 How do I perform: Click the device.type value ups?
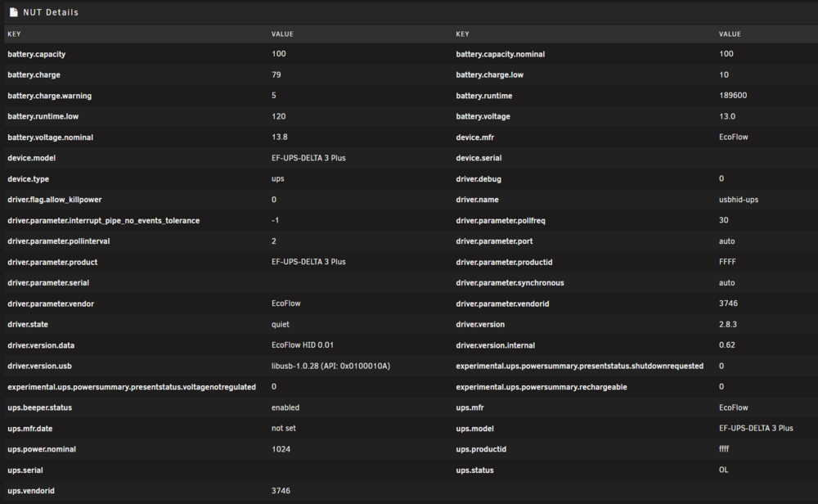point(277,179)
